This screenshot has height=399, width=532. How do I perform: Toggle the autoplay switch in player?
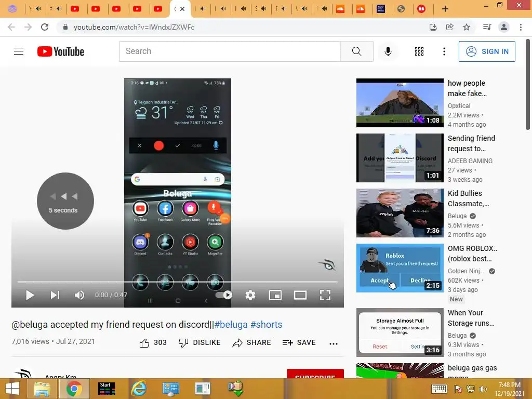coord(224,295)
